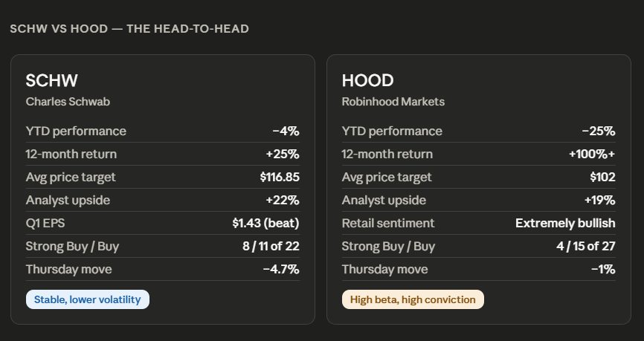Click HOOD average price target $102
Image resolution: width=644 pixels, height=341 pixels.
[x=602, y=178]
